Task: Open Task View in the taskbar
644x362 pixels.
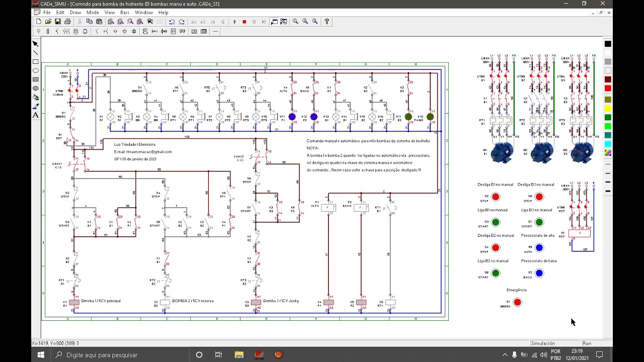Action: click(x=218, y=355)
